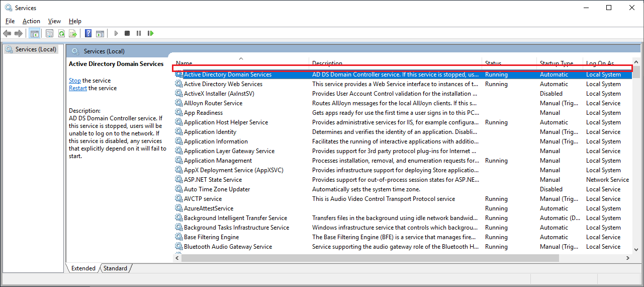The height and width of the screenshot is (287, 644).
Task: Click the gear icon beside Application Information
Action: [x=178, y=141]
